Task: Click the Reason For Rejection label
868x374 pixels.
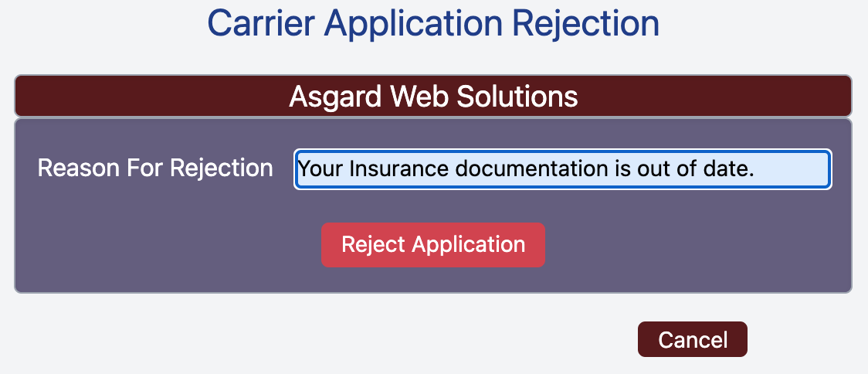Action: (x=155, y=168)
